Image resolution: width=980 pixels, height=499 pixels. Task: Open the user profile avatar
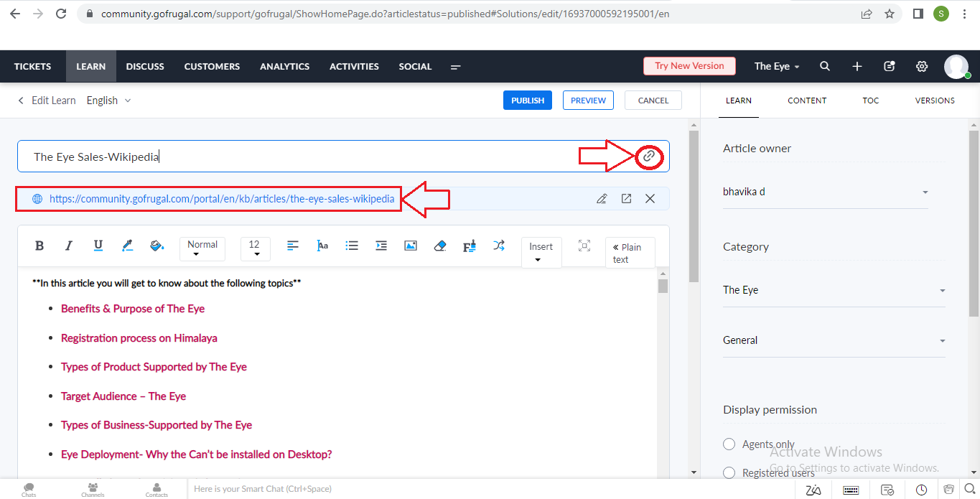tap(956, 66)
